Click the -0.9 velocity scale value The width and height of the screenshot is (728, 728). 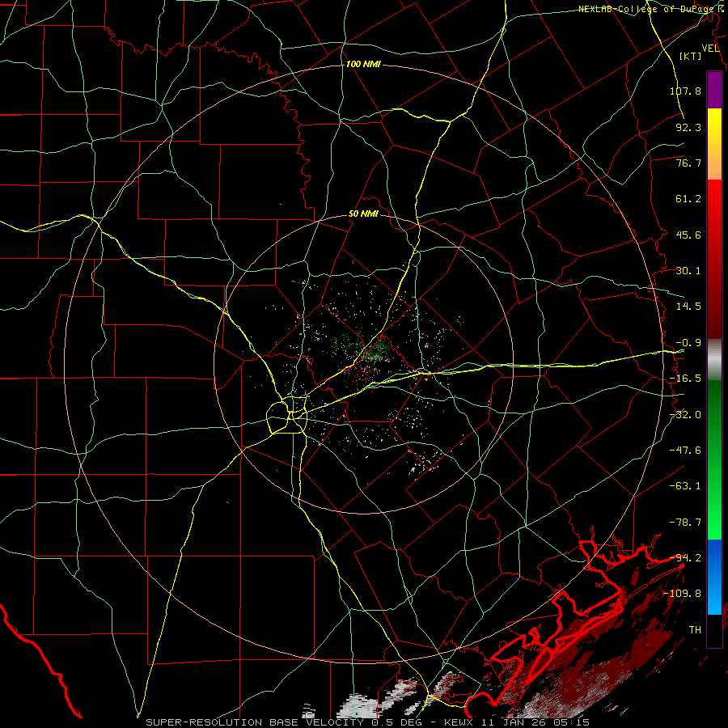[688, 343]
